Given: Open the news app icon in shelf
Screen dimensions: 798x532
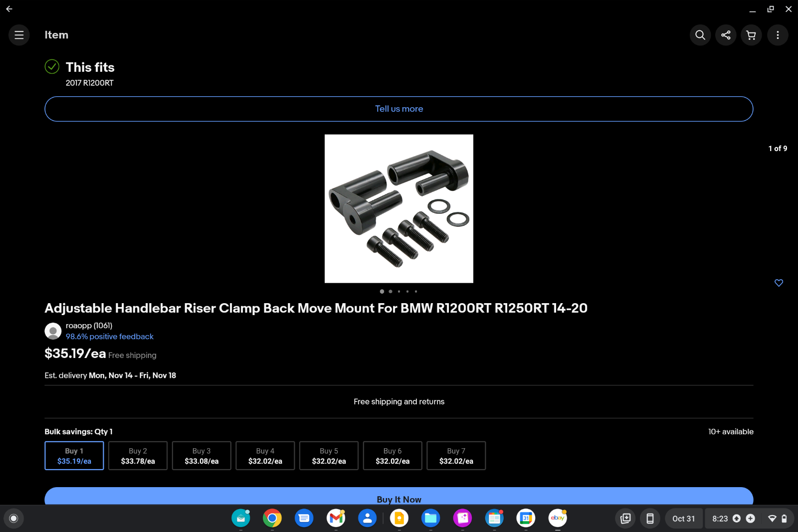Looking at the screenshot, I should pos(494,519).
